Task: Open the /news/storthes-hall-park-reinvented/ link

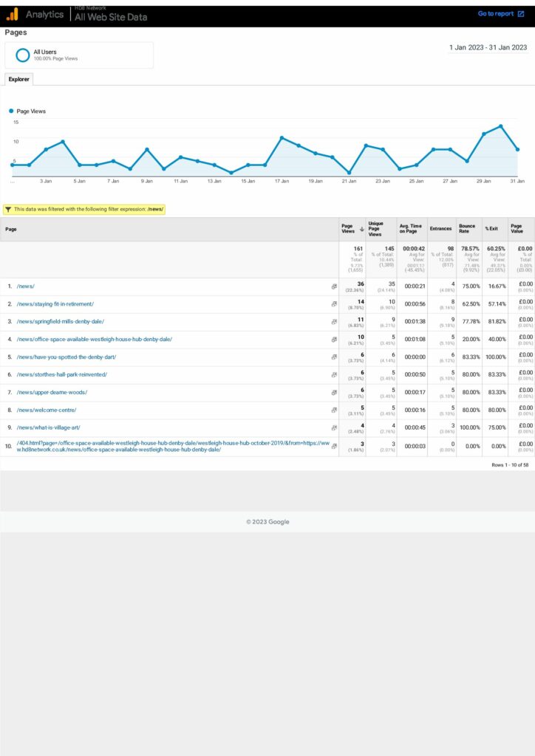Action: tap(61, 375)
